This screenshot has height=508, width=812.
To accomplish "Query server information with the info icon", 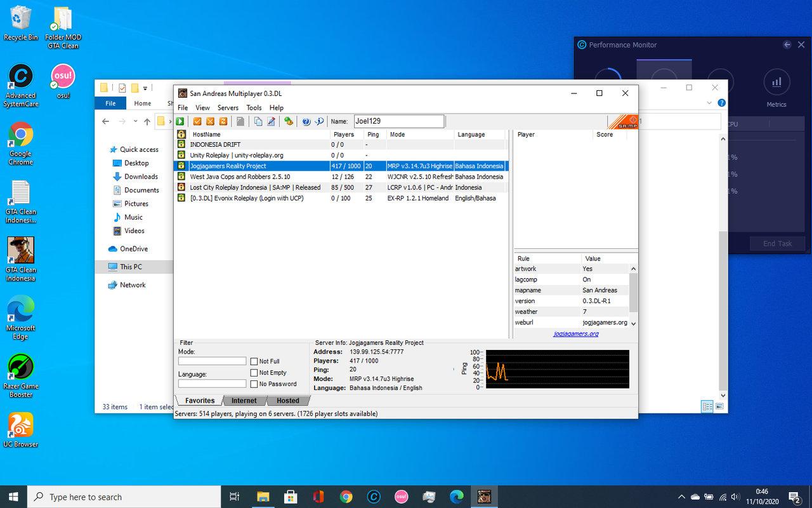I will click(x=320, y=121).
